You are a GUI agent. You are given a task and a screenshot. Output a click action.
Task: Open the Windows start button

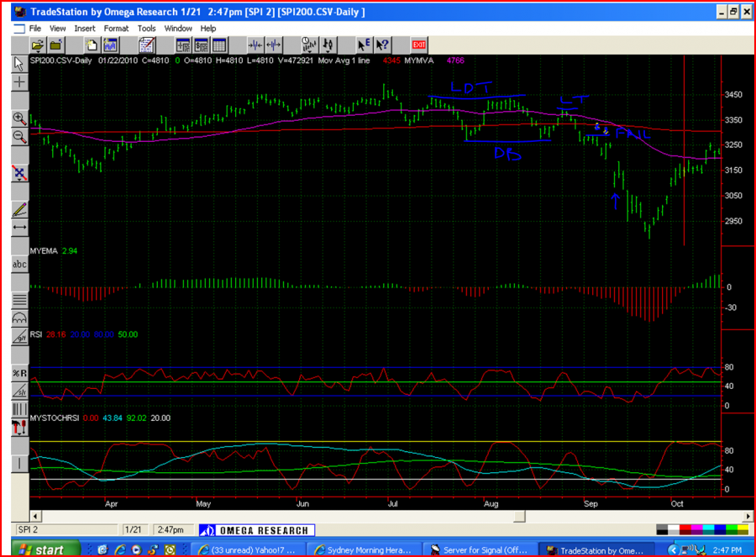[x=46, y=549]
